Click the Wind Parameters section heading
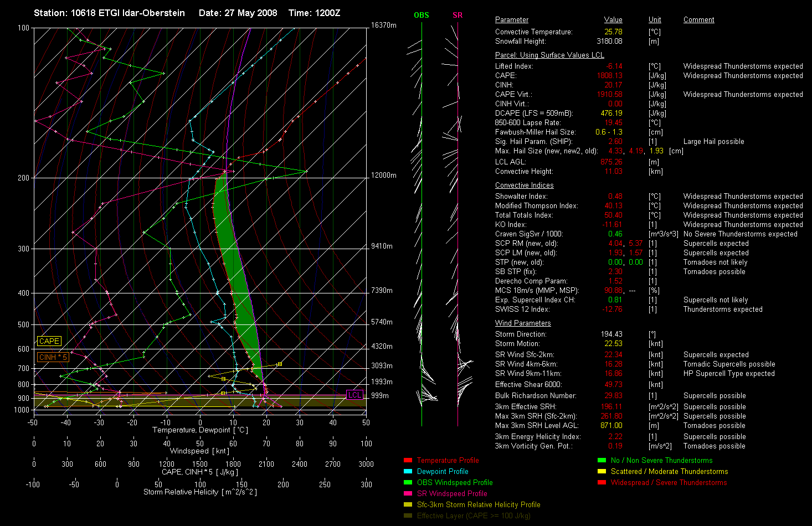 (523, 323)
